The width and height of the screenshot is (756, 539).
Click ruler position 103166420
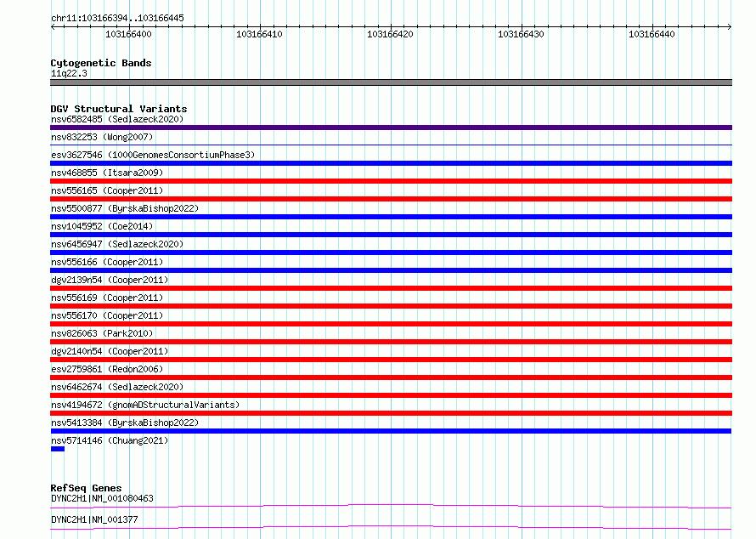tap(390, 34)
